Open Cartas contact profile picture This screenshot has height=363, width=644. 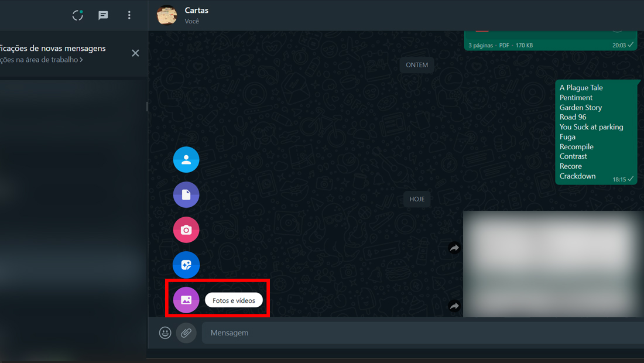[167, 15]
